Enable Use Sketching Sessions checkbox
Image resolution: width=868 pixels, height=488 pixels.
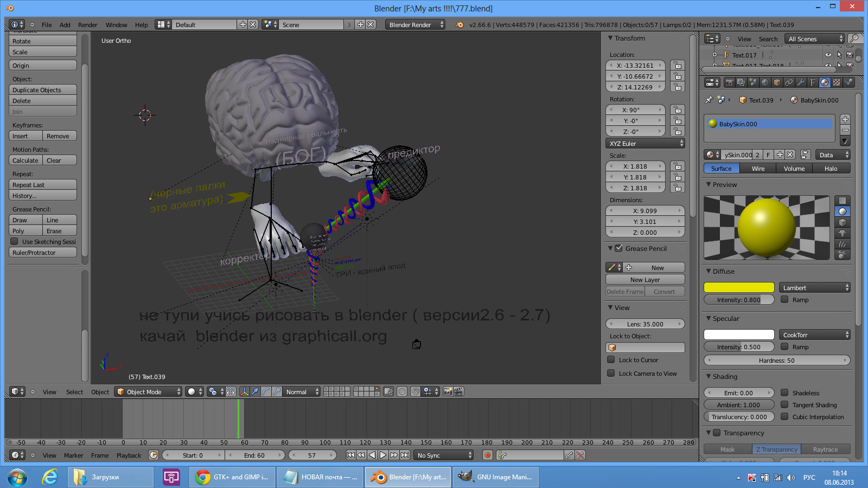click(15, 241)
